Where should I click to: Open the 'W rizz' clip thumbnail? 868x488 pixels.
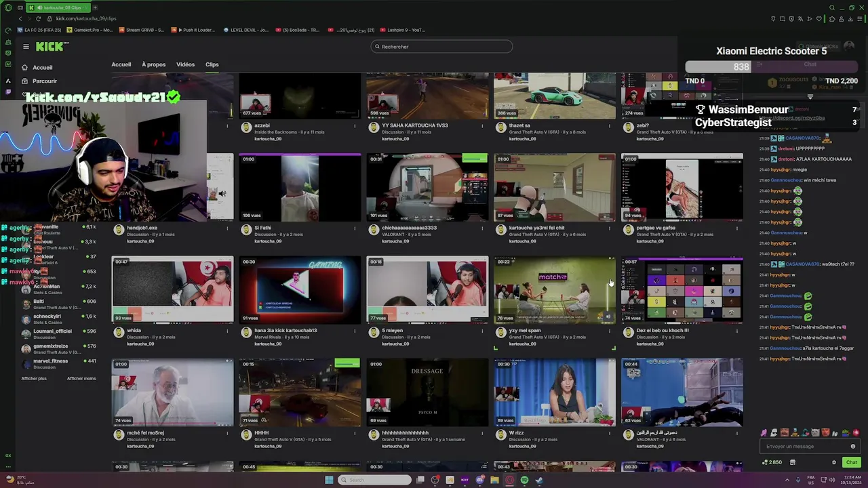click(555, 392)
